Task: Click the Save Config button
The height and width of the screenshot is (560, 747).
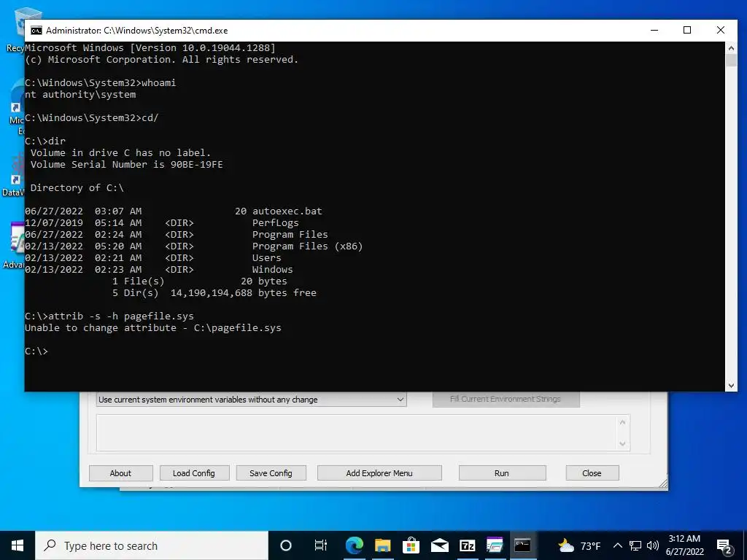Action: (271, 473)
